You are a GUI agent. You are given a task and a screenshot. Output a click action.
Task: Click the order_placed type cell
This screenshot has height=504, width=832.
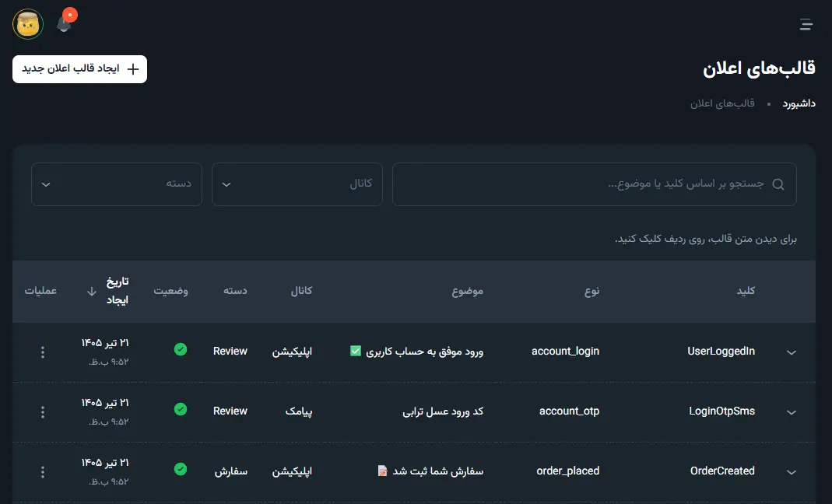(x=567, y=471)
